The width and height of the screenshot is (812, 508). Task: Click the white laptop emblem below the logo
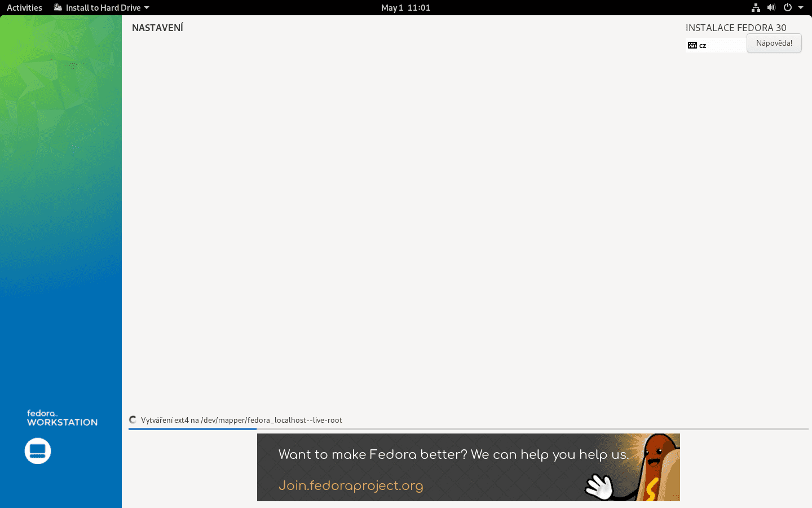[x=37, y=451]
